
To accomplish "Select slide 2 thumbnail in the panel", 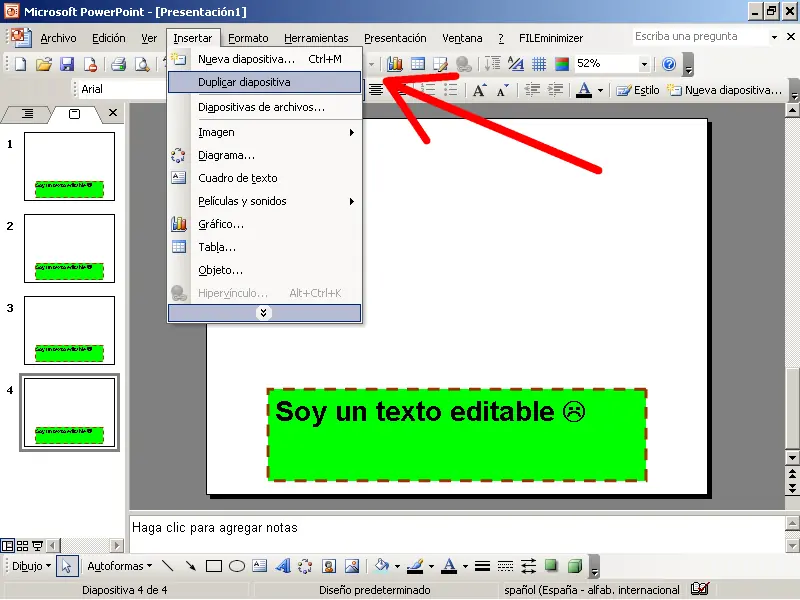I will pos(69,248).
